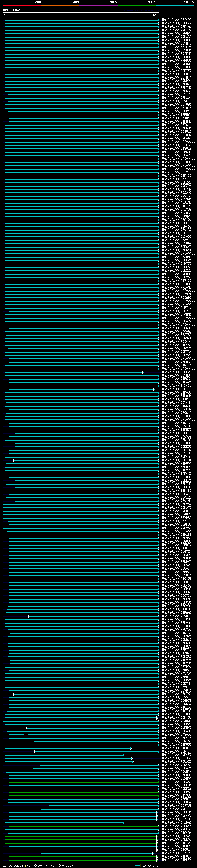This screenshot has height=868, width=197.
Task: Click the alignment bar for UniRef100_A8I4P5
Action: click(82, 20)
